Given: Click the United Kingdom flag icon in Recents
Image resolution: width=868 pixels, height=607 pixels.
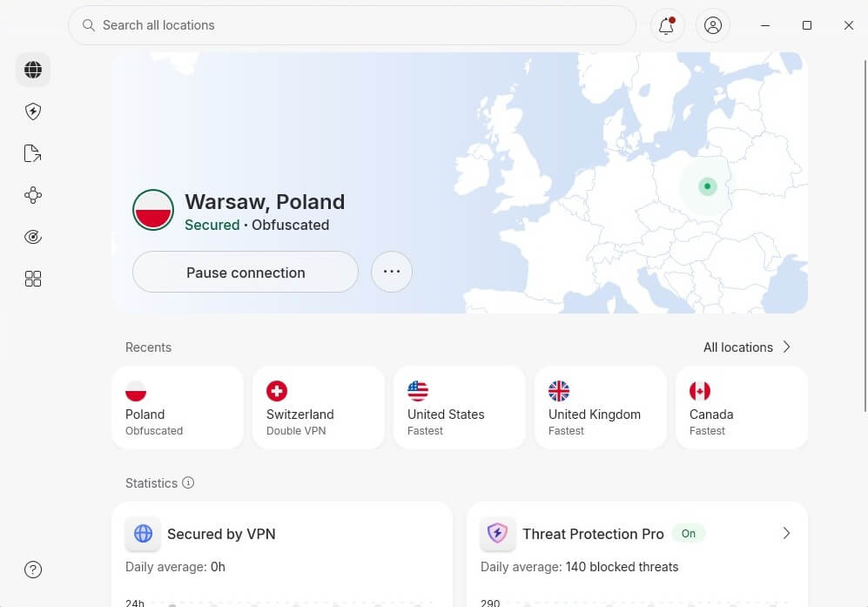Looking at the screenshot, I should click(x=559, y=391).
